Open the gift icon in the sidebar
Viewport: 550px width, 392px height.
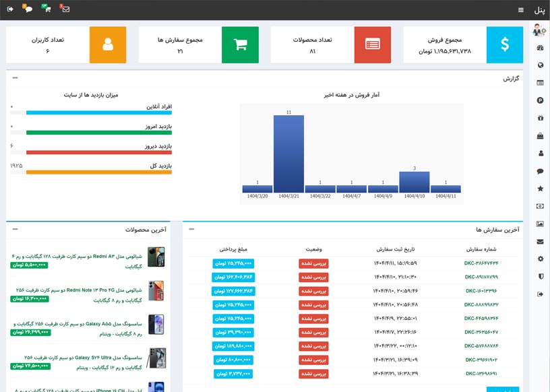pyautogui.click(x=540, y=118)
